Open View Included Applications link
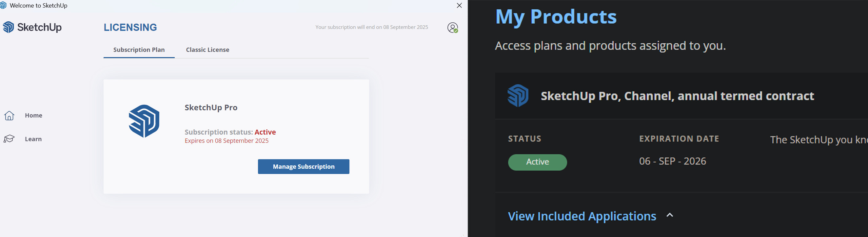The height and width of the screenshot is (237, 868). pos(582,216)
